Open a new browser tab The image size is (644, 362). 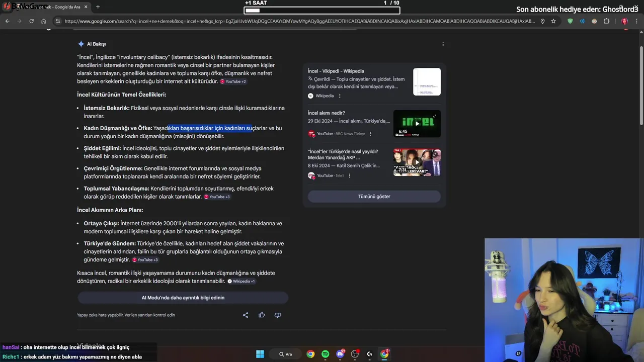click(x=98, y=7)
